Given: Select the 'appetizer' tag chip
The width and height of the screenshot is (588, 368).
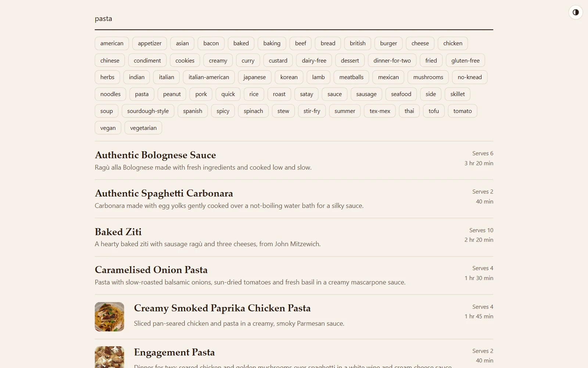Looking at the screenshot, I should (150, 43).
